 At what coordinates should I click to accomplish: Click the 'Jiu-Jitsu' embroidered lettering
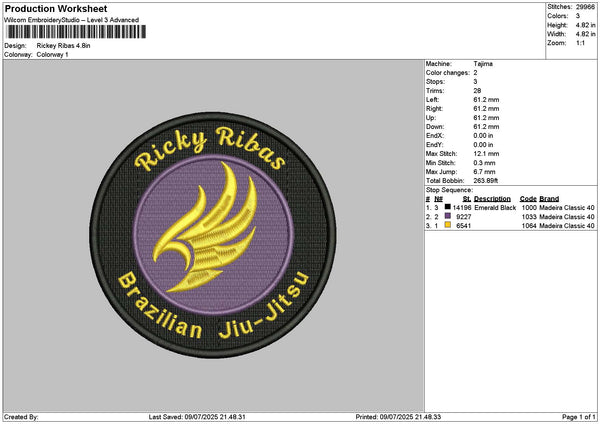tap(264, 306)
